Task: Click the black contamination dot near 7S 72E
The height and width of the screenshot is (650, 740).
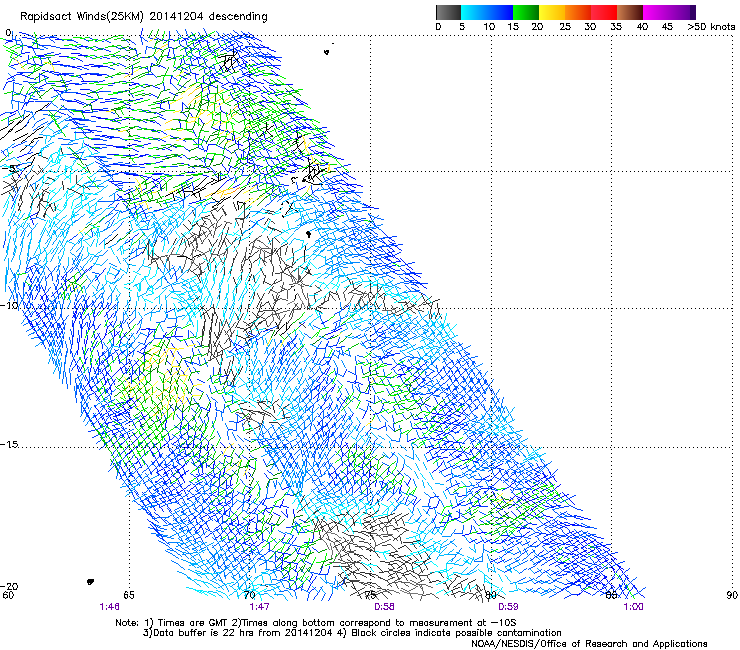Action: click(309, 234)
